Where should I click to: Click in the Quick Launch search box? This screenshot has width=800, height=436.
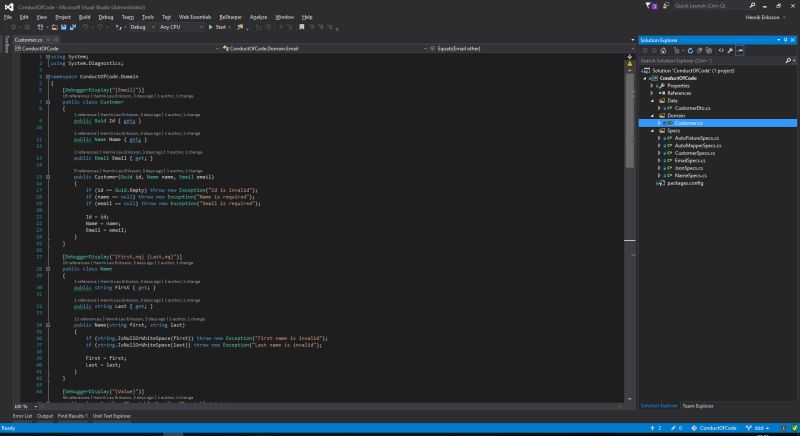[709, 6]
